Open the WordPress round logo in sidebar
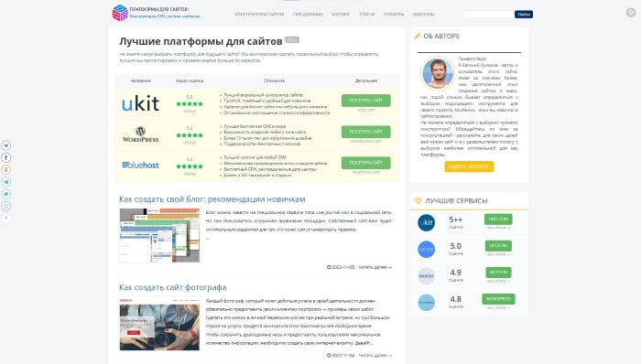This screenshot has height=364, width=641. coord(426,303)
